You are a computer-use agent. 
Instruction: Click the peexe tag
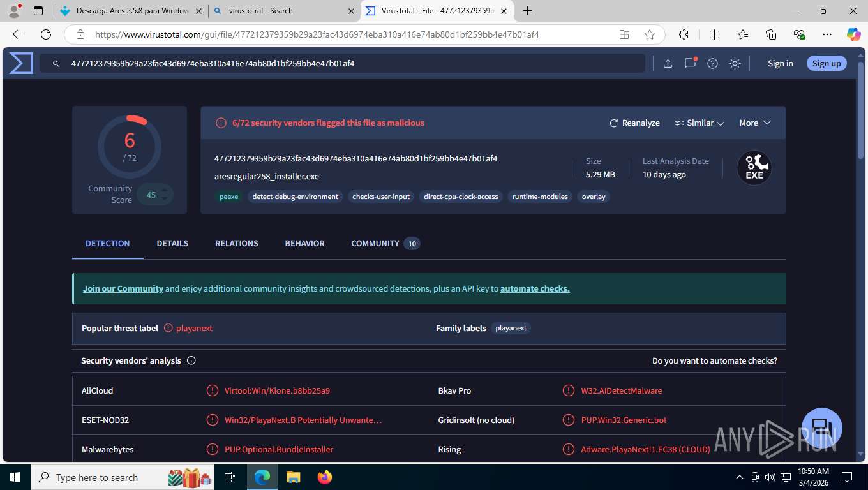pos(228,197)
